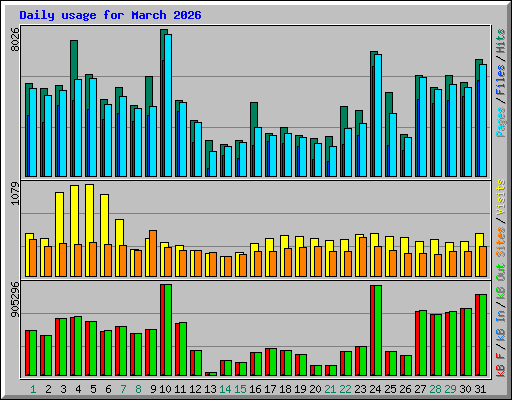The height and width of the screenshot is (400, 512).
Task: Select the day 9 orange sites bar
Action: [x=153, y=253]
